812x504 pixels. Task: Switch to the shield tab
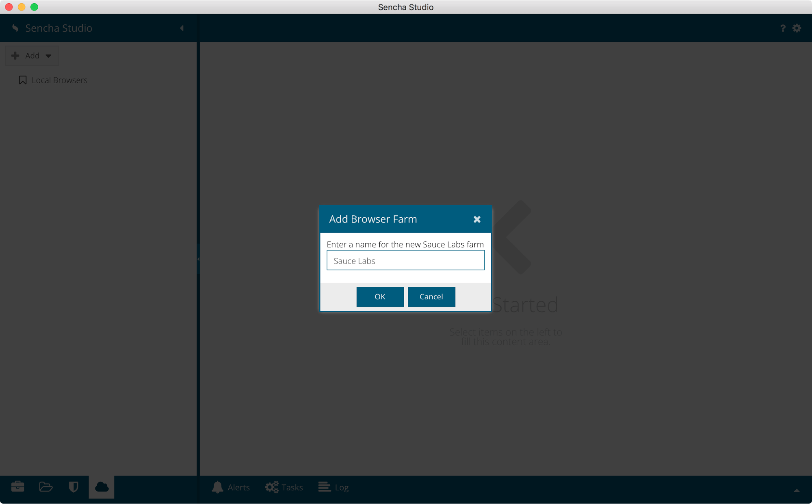point(74,487)
